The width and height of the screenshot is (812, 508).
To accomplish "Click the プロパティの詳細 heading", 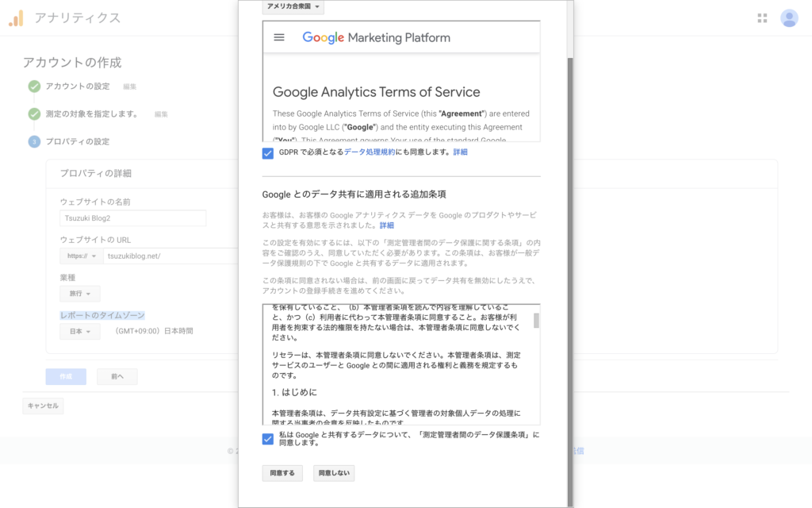I will tap(96, 174).
